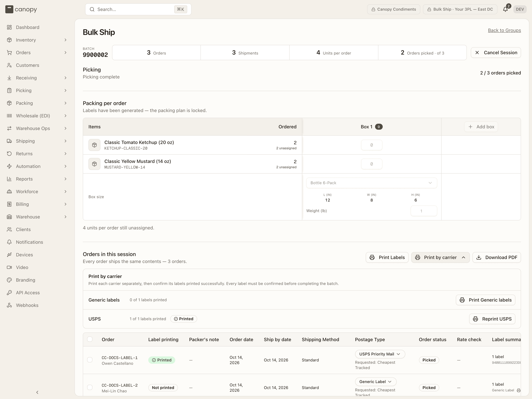Click the Ketchup product box thumbnail icon
Screen dimensions: 532x399
coord(94,145)
